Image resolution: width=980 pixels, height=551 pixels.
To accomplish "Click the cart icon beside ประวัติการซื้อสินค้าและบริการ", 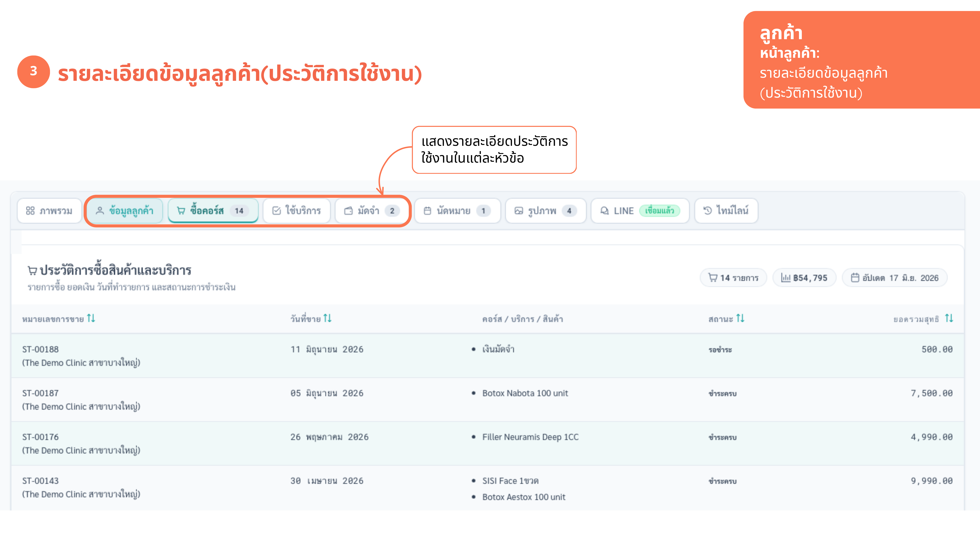I will pos(32,271).
